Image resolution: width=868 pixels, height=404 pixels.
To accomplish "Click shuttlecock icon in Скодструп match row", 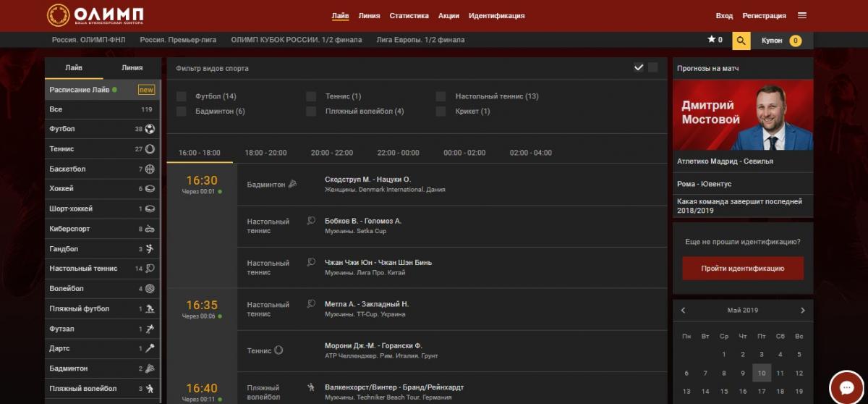I will pyautogui.click(x=292, y=184).
